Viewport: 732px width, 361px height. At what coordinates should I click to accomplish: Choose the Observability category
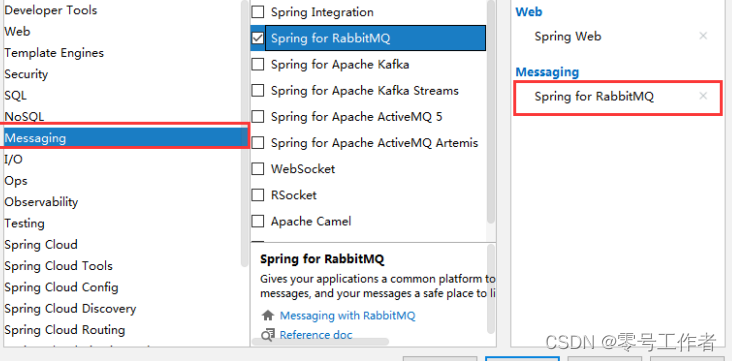(41, 202)
